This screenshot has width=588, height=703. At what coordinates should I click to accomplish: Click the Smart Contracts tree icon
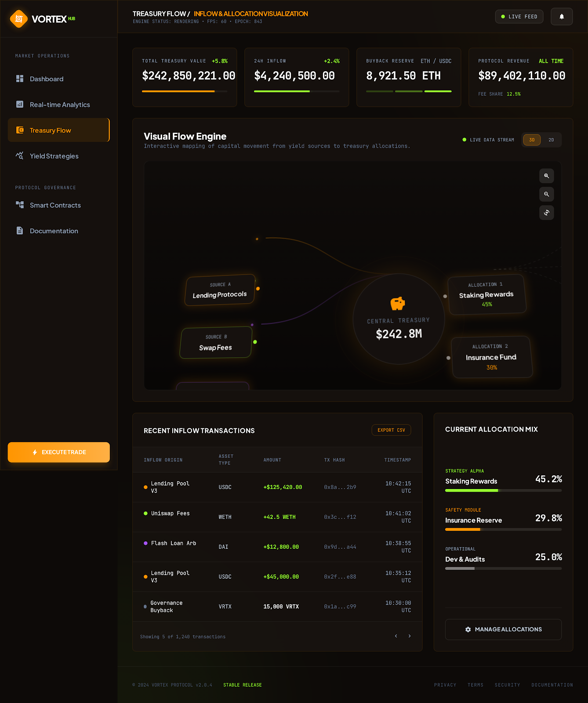pos(20,205)
